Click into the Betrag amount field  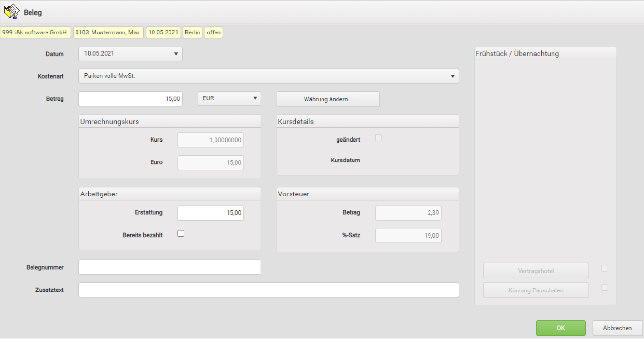click(130, 99)
